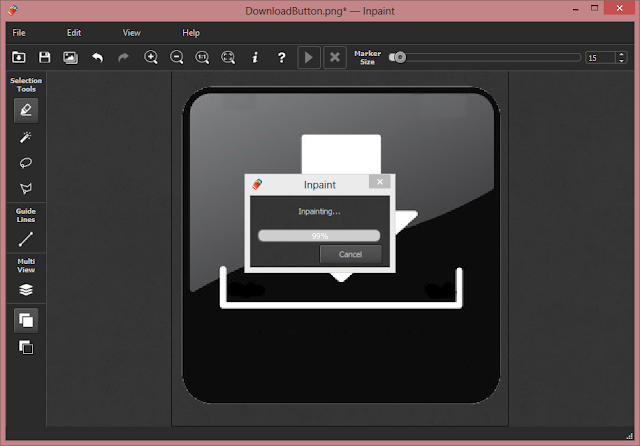Open info (i) toolbar icon
The height and width of the screenshot is (446, 640).
coord(255,58)
